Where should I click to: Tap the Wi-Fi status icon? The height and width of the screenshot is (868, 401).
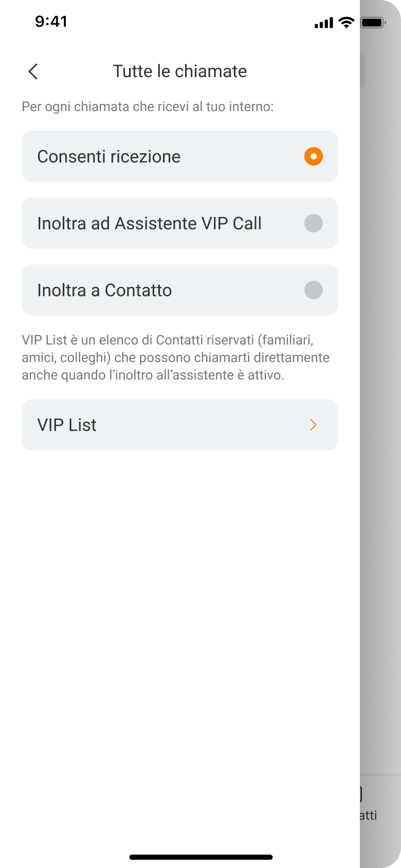(347, 22)
